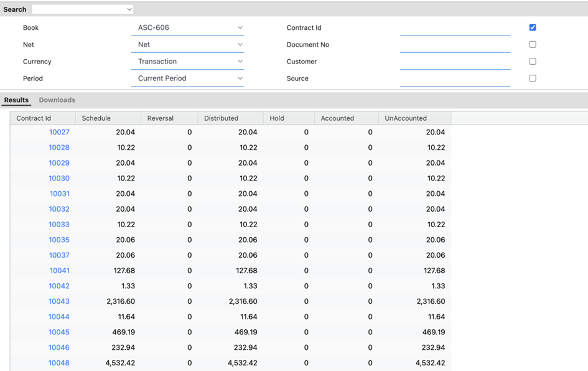This screenshot has width=588, height=371.
Task: Click contract 10048 link
Action: pos(59,363)
